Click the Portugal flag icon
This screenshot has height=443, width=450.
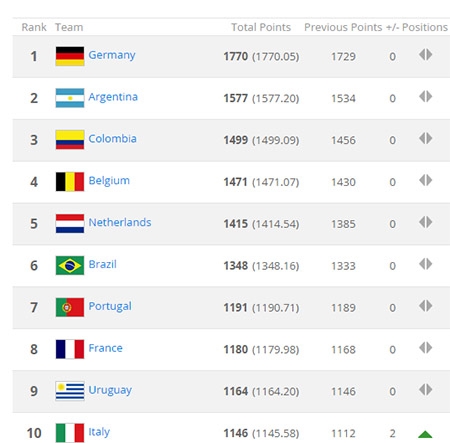click(x=70, y=307)
